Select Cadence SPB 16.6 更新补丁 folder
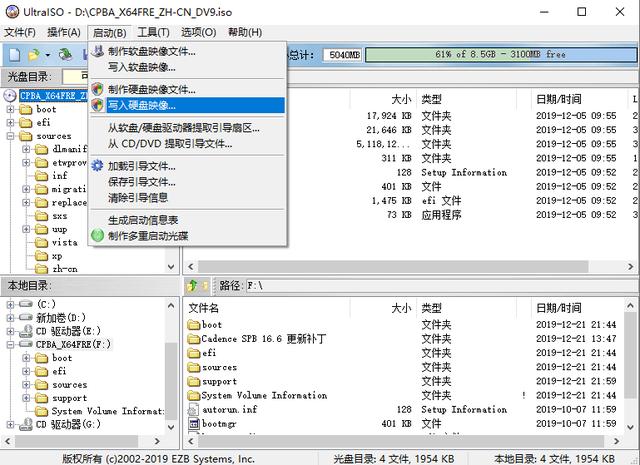 (x=263, y=339)
